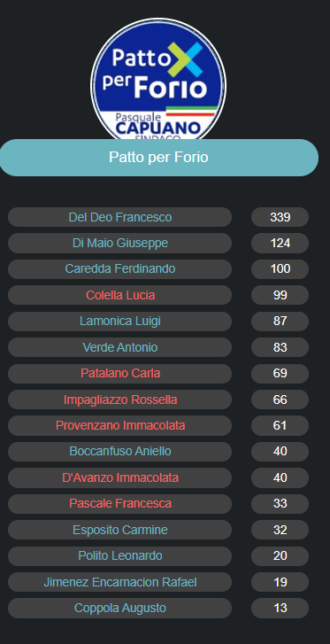Open Boccanfuso Aniello entry
This screenshot has width=330, height=644.
click(x=119, y=452)
